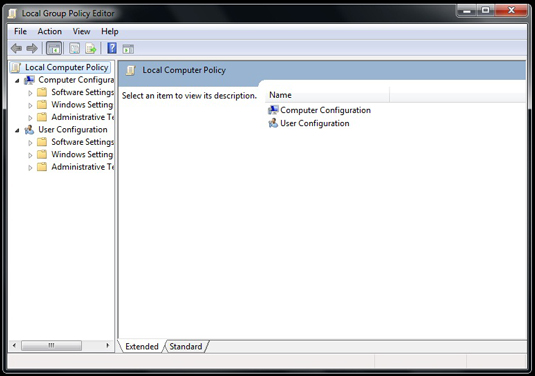Click the Properties toolbar icon

(x=74, y=48)
